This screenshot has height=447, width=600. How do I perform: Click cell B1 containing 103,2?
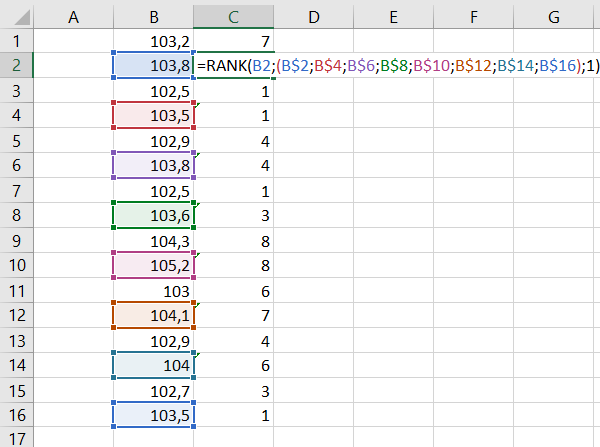[154, 41]
